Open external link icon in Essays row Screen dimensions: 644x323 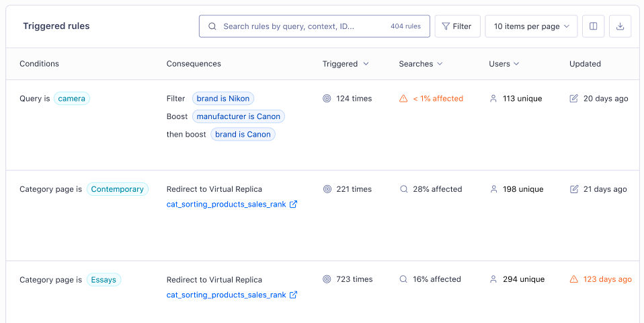point(293,295)
